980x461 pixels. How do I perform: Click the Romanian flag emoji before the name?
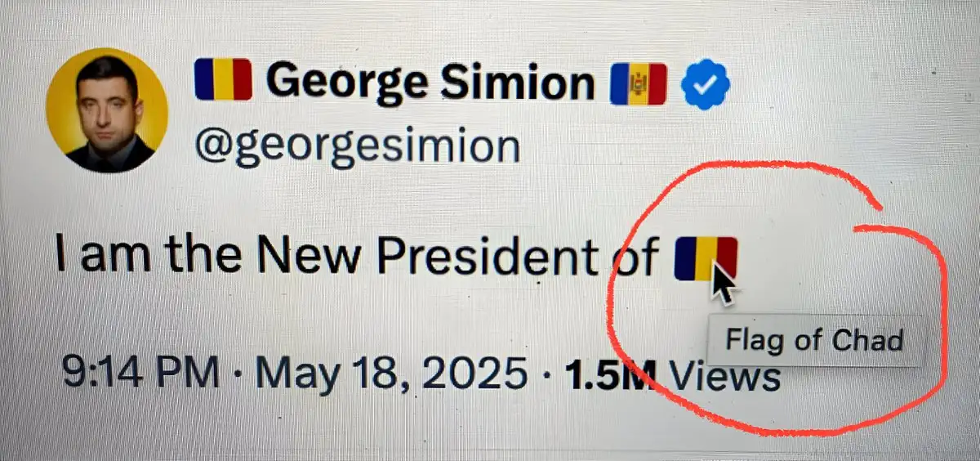[223, 81]
